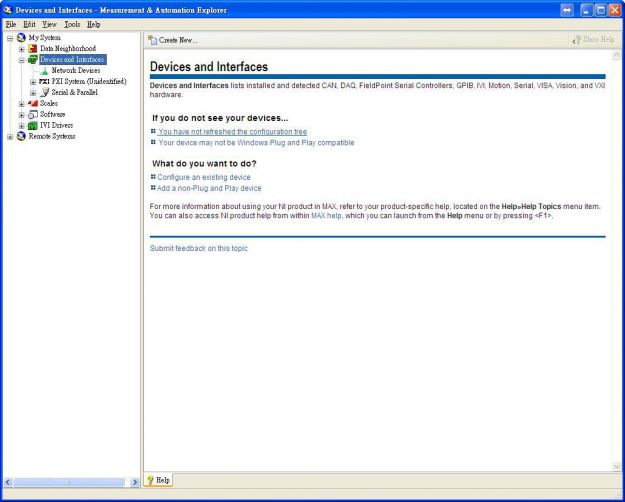Image resolution: width=625 pixels, height=502 pixels.
Task: Click tree pane scroll right arrow
Action: [134, 482]
